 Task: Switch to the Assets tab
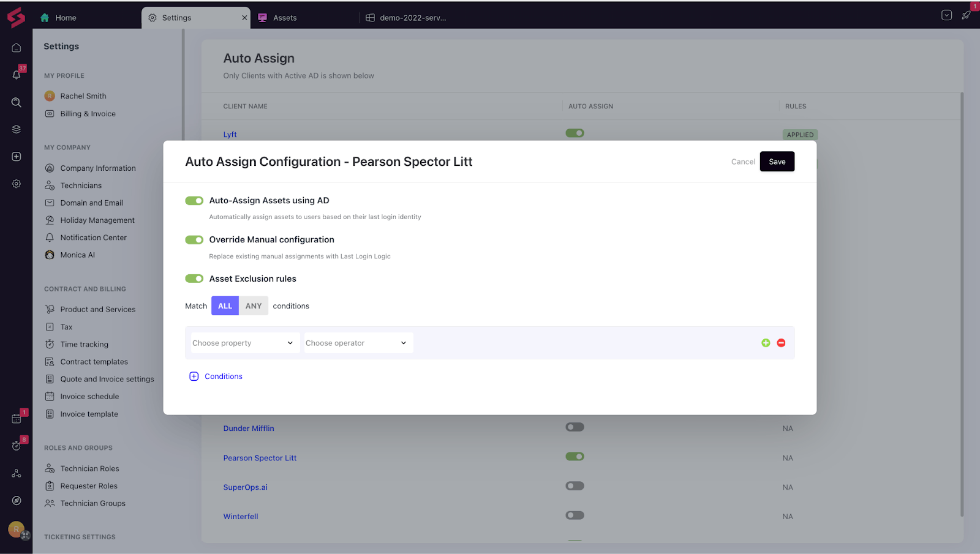pyautogui.click(x=285, y=18)
